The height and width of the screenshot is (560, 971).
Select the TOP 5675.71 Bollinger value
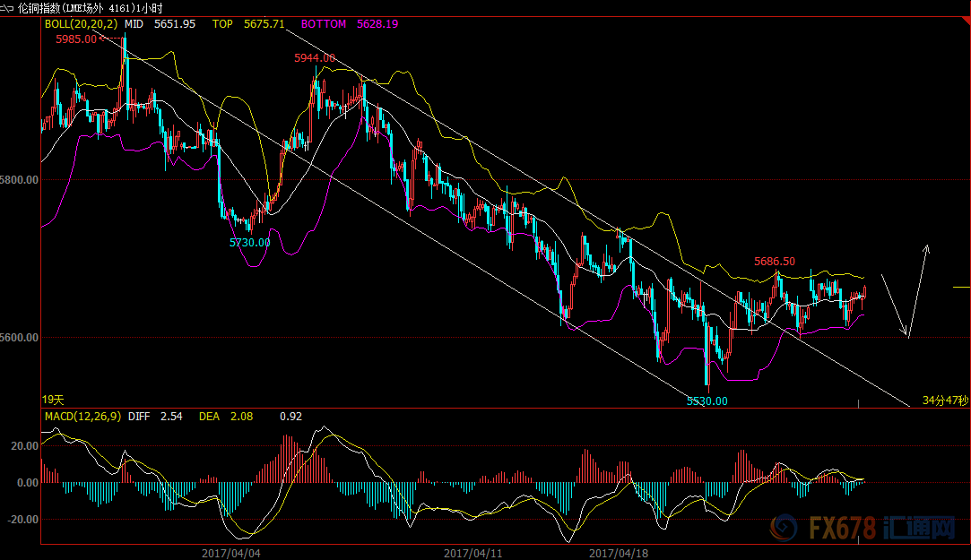[x=248, y=24]
